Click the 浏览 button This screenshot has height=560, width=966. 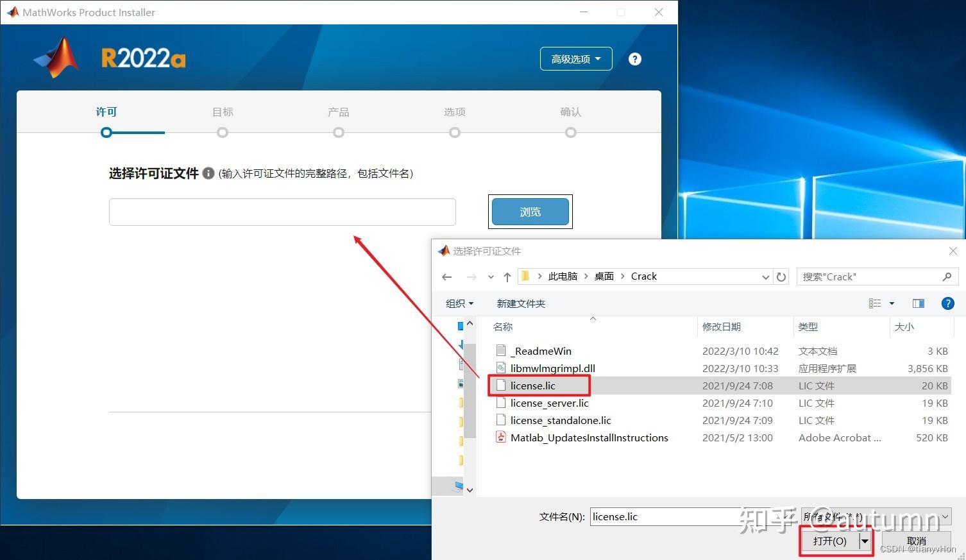point(530,212)
